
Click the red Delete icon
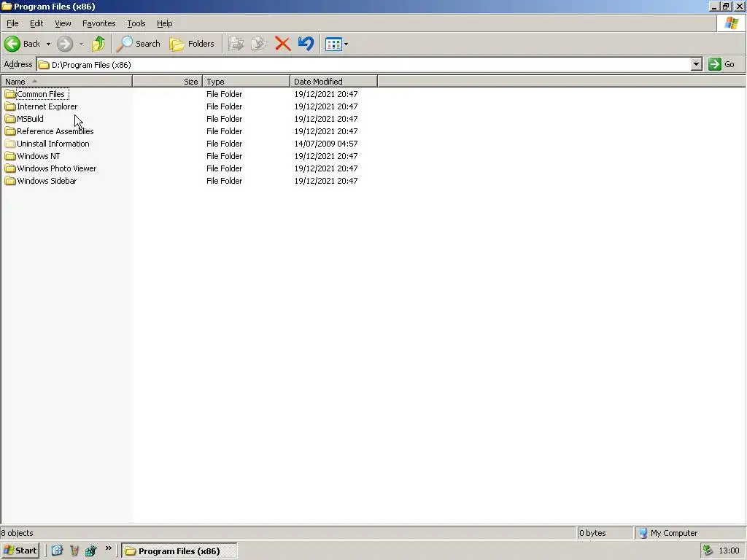tap(282, 44)
